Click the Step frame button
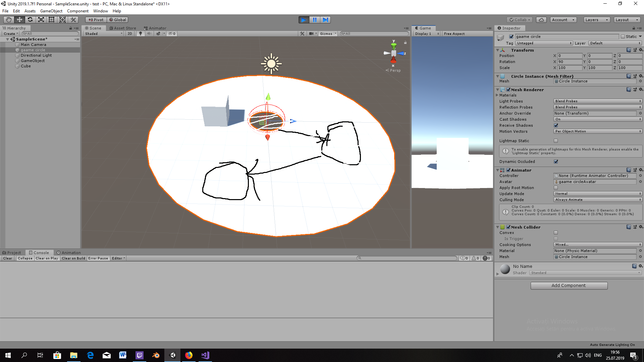Image resolution: width=644 pixels, height=362 pixels. coord(325,20)
